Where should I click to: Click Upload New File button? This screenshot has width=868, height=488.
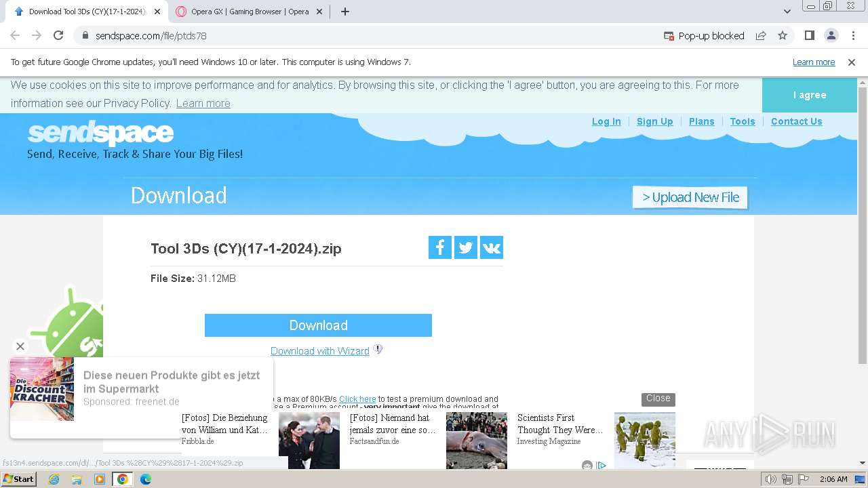(690, 197)
